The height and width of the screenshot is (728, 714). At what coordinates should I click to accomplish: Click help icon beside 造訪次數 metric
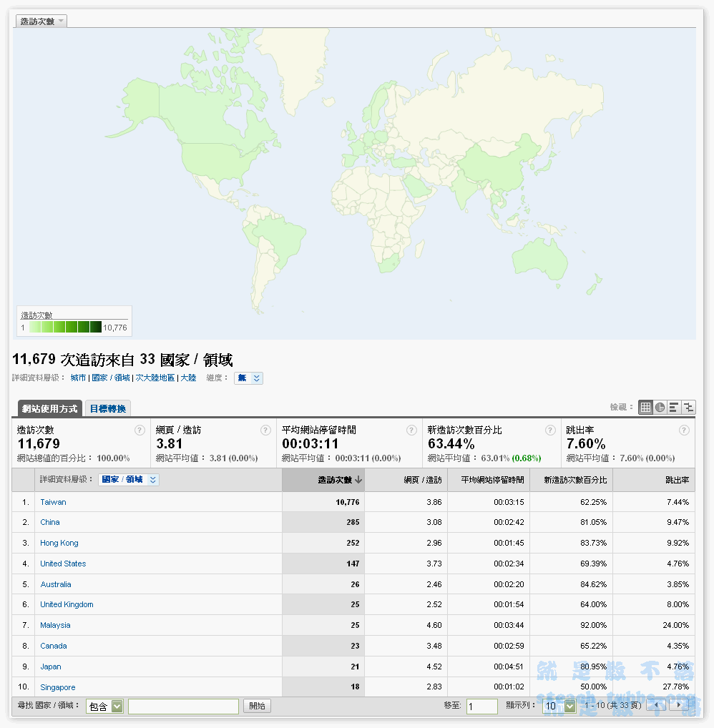coord(140,431)
